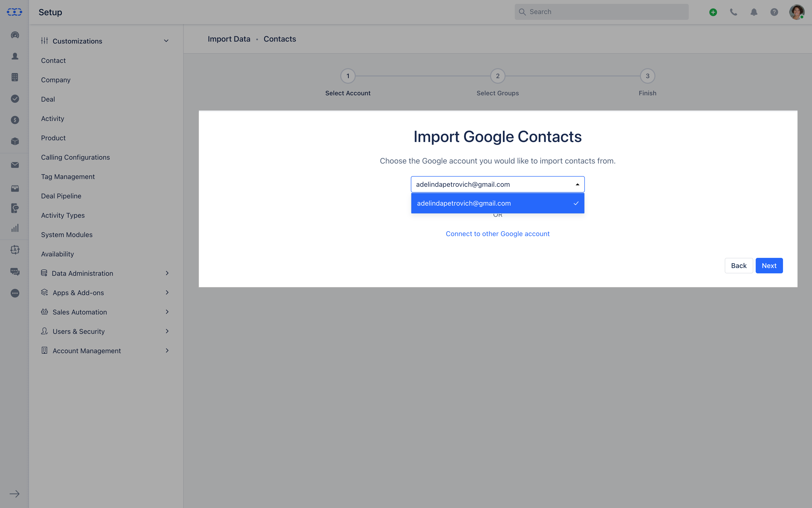The height and width of the screenshot is (508, 812).
Task: Select adelindapetrovich@gmail.com from the dropdown list
Action: coord(498,203)
